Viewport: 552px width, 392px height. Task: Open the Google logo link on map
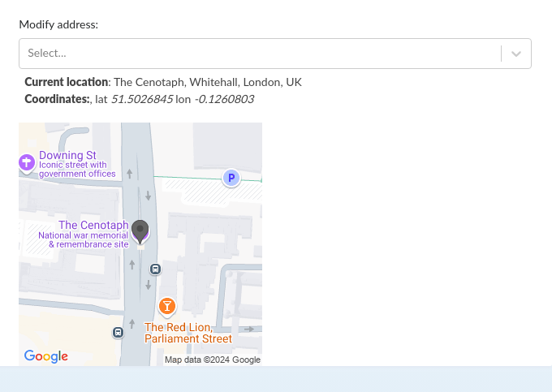click(x=46, y=356)
